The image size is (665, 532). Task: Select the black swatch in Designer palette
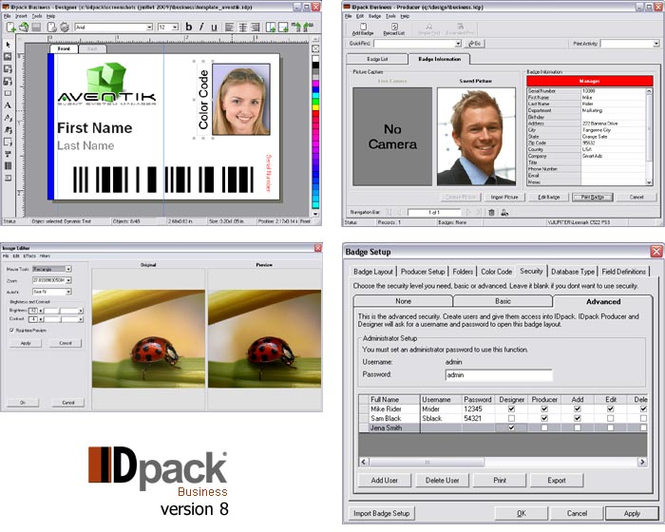pos(316,65)
